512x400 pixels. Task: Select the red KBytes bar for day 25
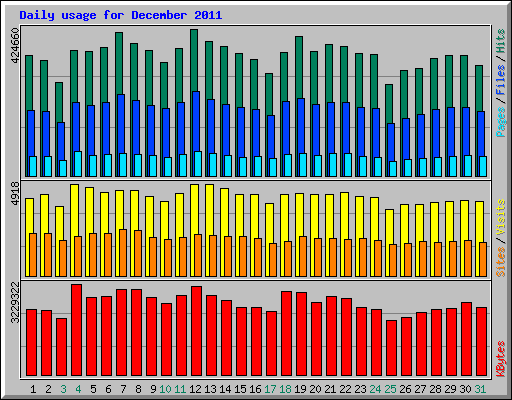coord(391,348)
